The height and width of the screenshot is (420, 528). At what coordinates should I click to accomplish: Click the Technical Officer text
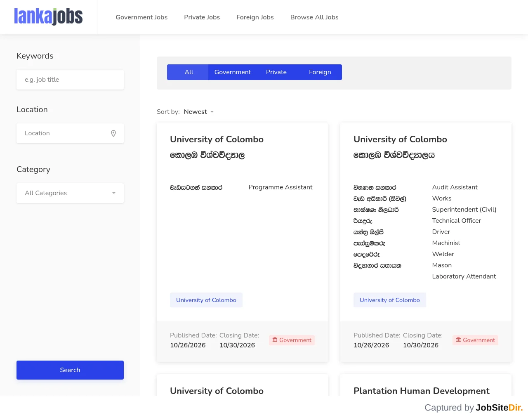(457, 221)
